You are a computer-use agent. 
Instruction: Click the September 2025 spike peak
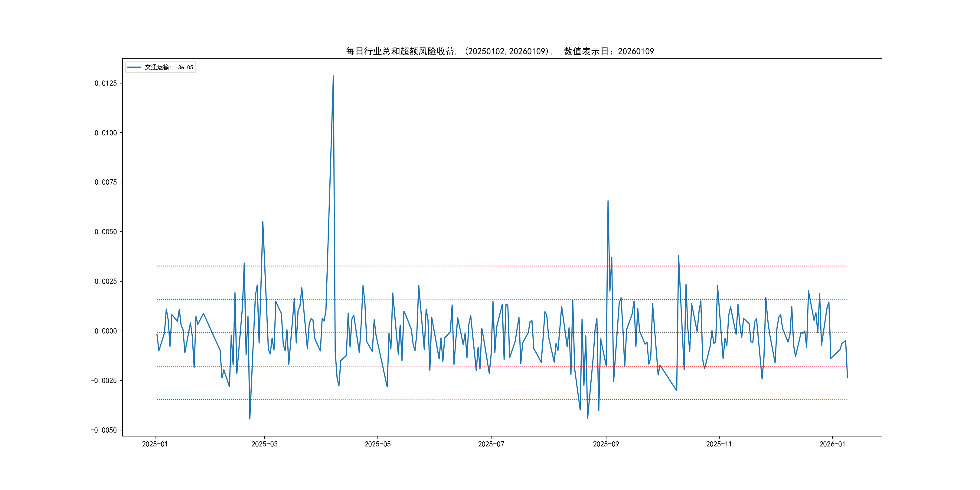[x=608, y=201]
